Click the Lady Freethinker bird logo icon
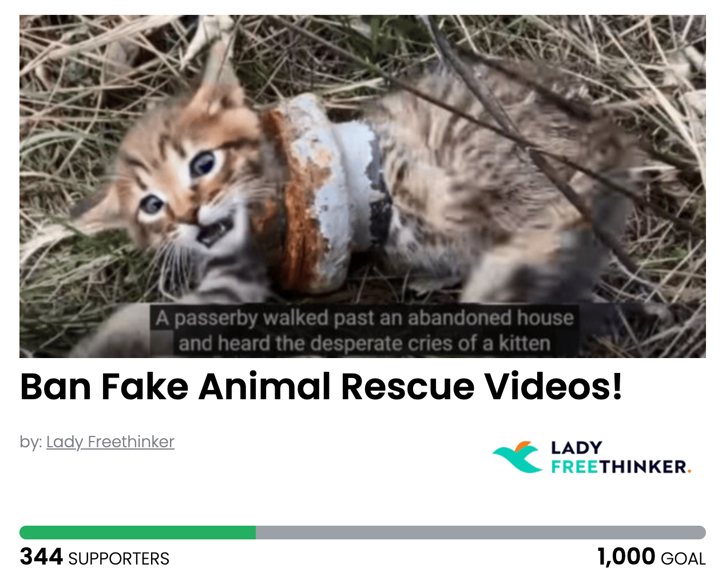Image resolution: width=722 pixels, height=588 pixels. click(517, 456)
